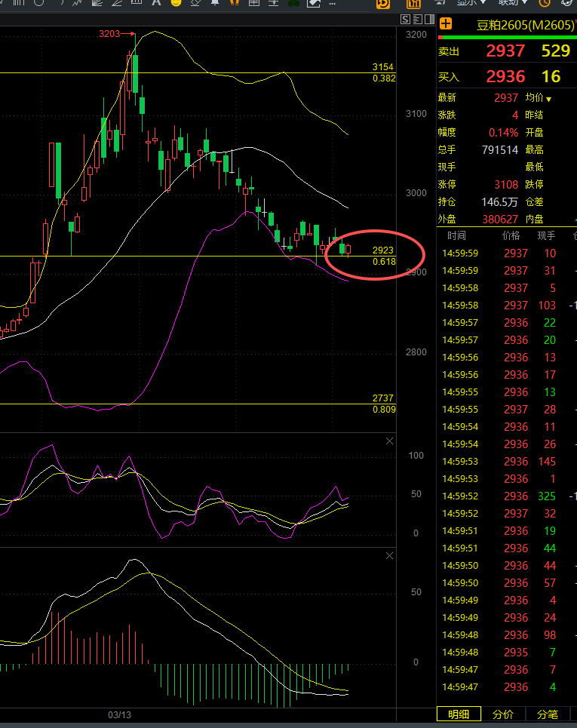The image size is (577, 728).
Task: Click the 最低 label
Action: 534,167
